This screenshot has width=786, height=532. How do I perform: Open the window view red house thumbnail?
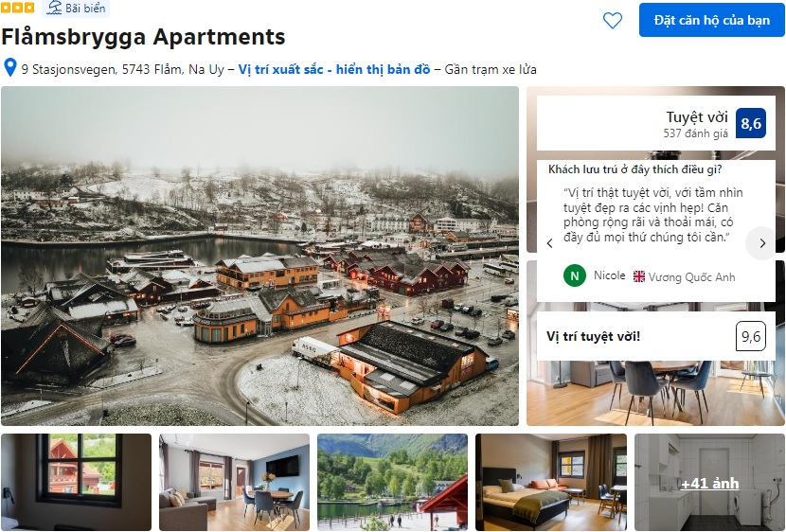tap(76, 482)
